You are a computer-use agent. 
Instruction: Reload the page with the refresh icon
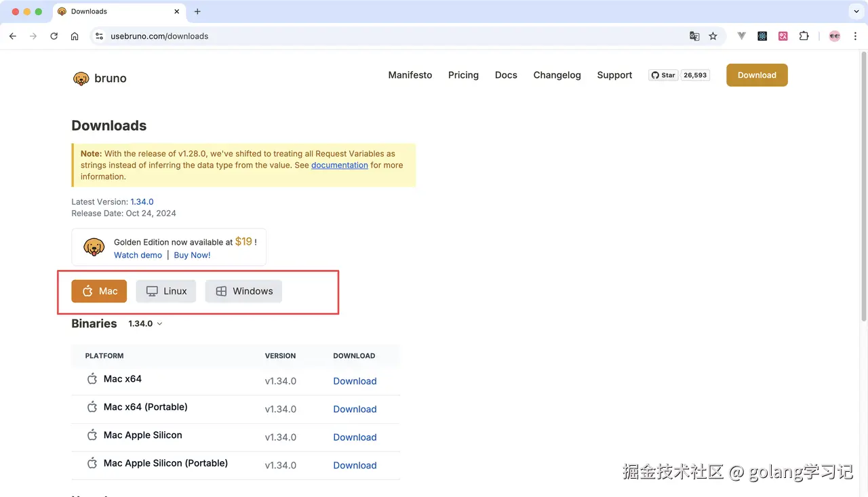(x=54, y=36)
